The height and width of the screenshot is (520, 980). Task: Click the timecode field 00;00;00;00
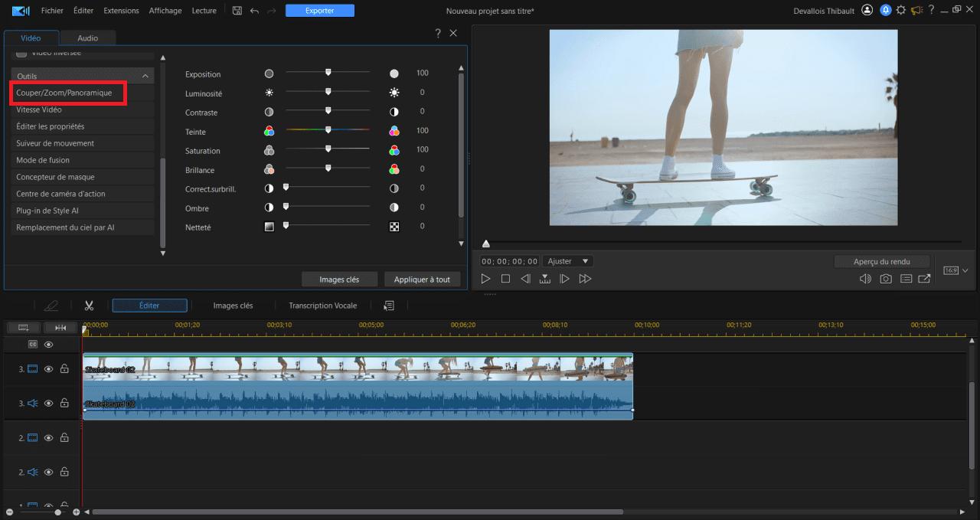[x=510, y=261]
